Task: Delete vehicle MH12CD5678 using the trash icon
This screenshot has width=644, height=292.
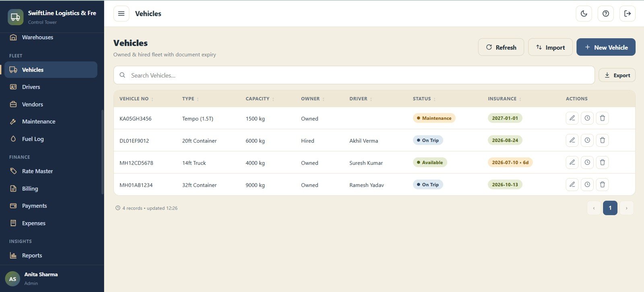Action: point(603,162)
